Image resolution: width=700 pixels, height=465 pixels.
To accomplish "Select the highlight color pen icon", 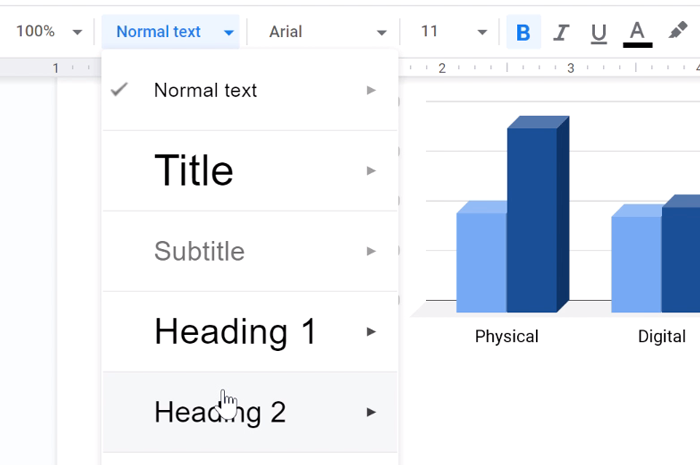I will point(677,32).
